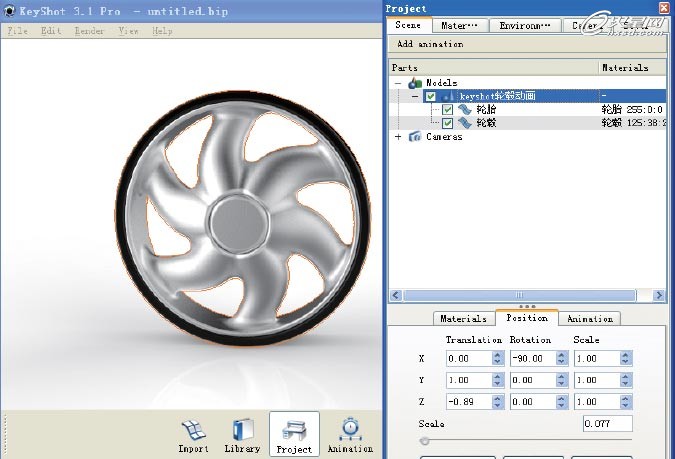Switch to the Environment tab
675x459 pixels.
point(527,26)
